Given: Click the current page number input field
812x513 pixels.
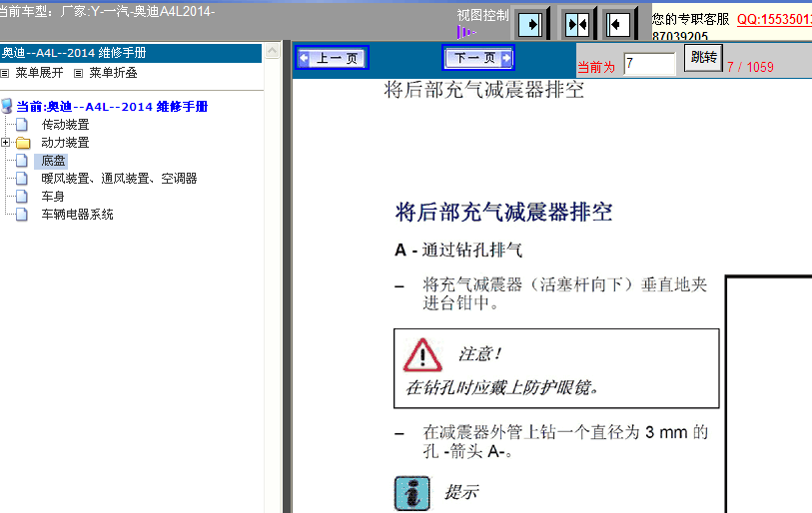Looking at the screenshot, I should click(649, 64).
